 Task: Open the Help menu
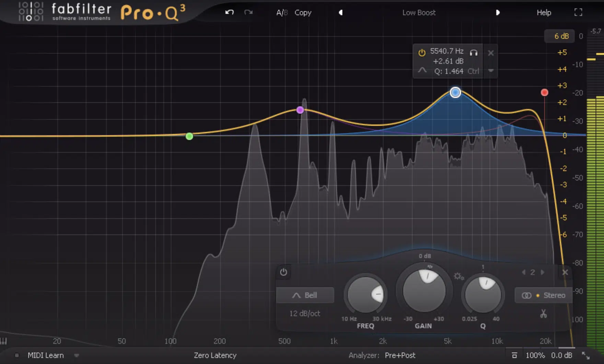pos(544,13)
